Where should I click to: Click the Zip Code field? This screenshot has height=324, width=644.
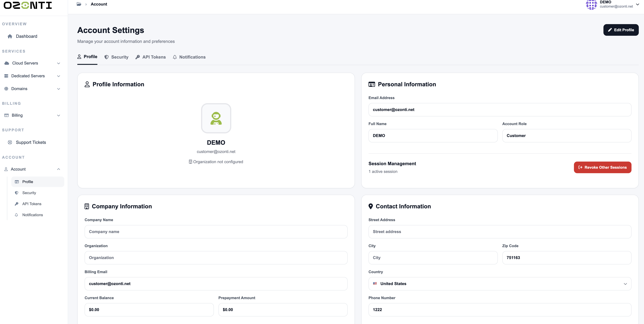pos(567,258)
